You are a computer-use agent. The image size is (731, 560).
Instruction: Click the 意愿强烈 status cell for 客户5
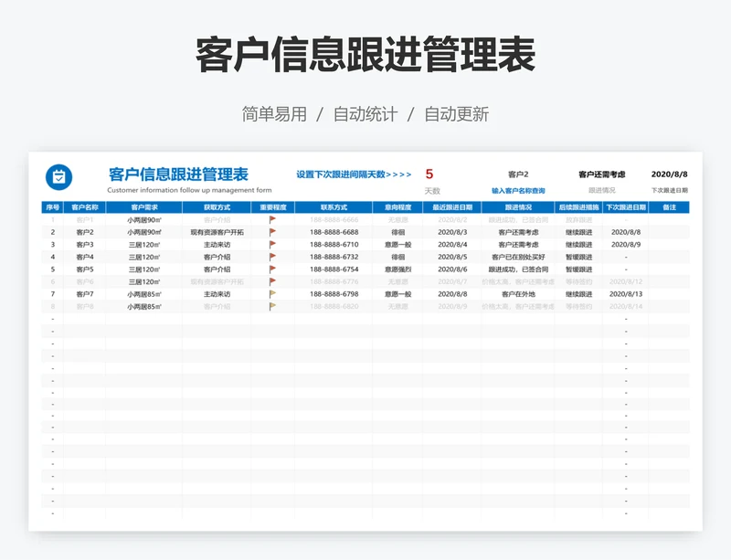399,269
